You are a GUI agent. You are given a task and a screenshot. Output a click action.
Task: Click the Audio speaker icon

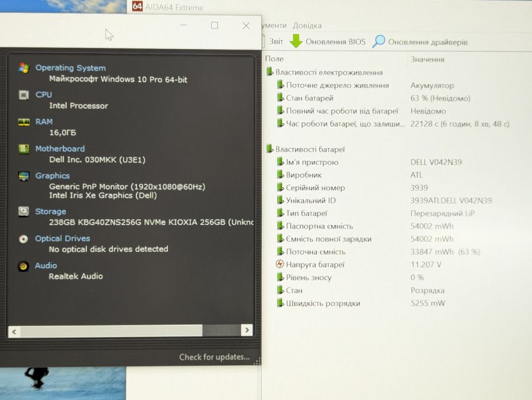23,266
